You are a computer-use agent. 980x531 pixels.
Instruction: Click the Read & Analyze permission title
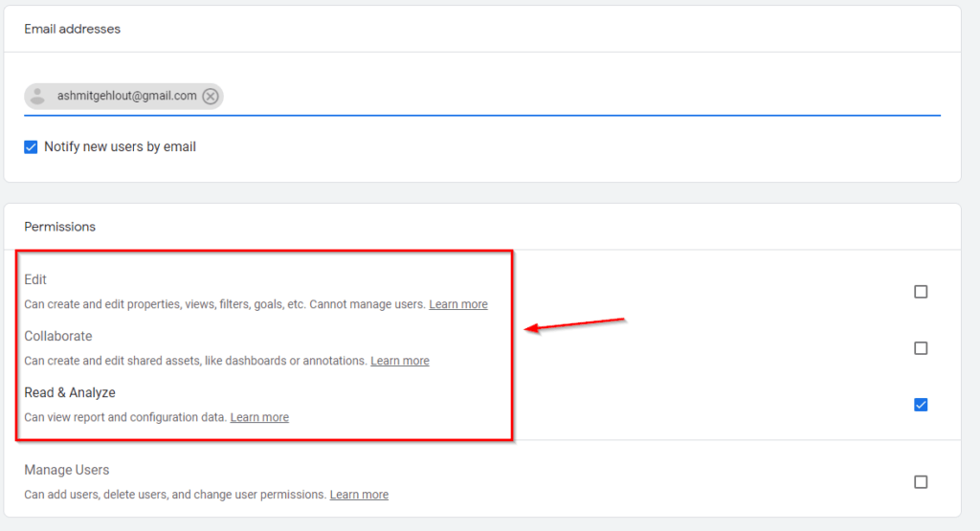point(70,392)
